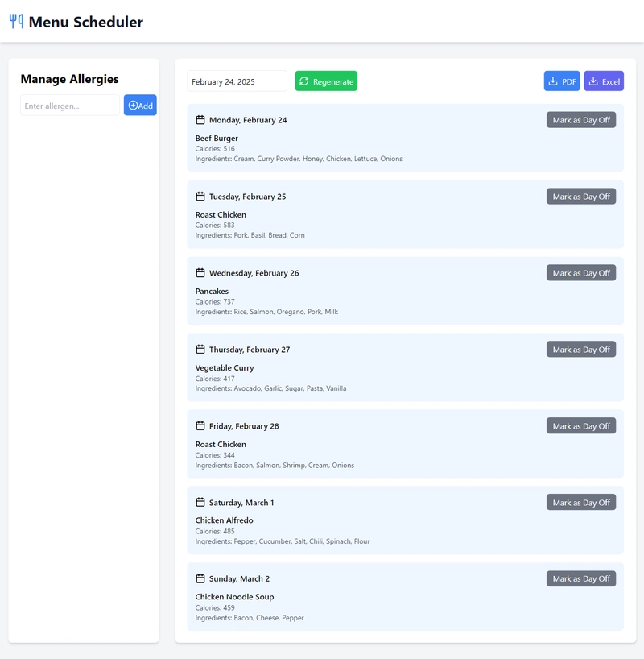Focus the Enter allergen text field
This screenshot has width=644, height=659.
(70, 105)
